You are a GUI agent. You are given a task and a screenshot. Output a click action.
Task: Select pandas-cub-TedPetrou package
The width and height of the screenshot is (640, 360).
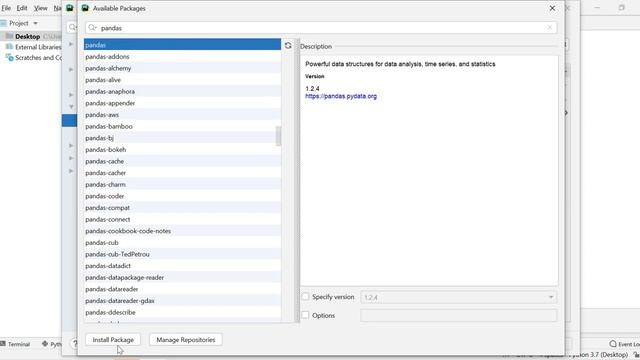(x=182, y=254)
